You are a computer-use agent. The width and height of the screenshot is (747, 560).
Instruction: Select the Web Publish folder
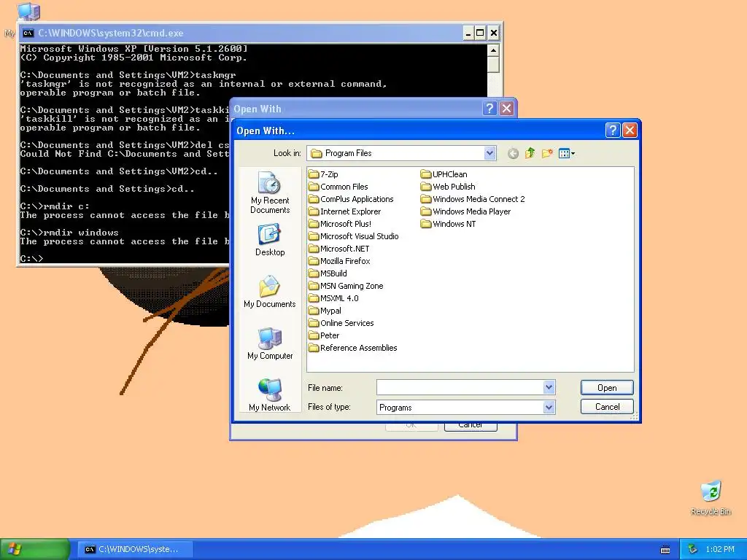point(448,187)
